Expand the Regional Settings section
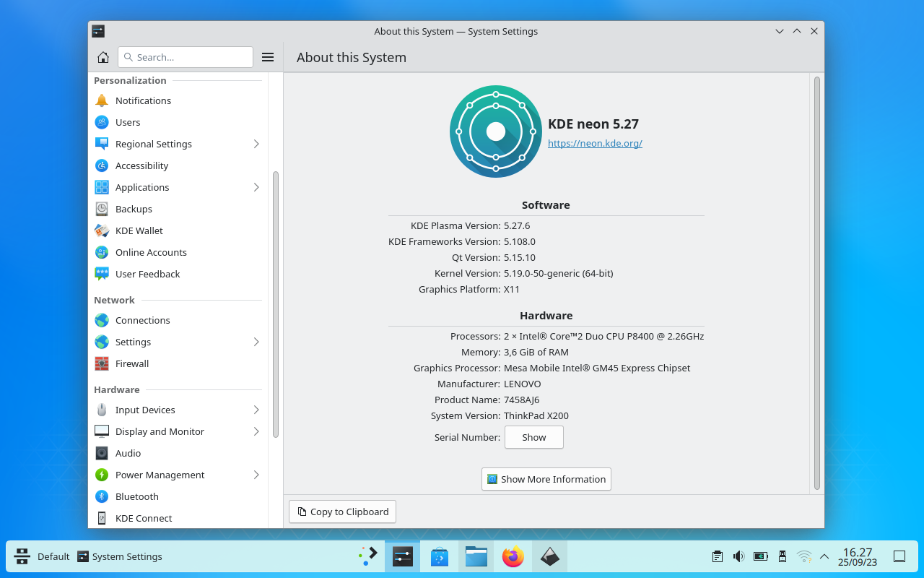 [256, 144]
